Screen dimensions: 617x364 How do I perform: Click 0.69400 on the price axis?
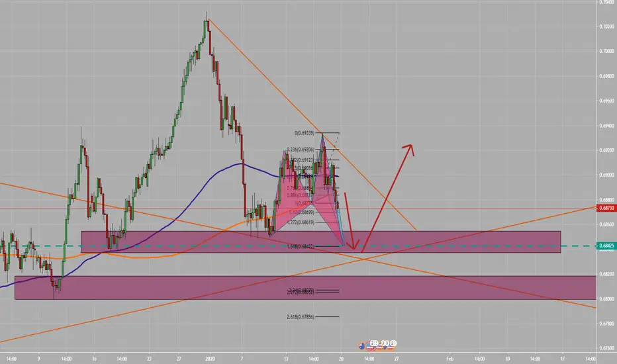point(606,126)
